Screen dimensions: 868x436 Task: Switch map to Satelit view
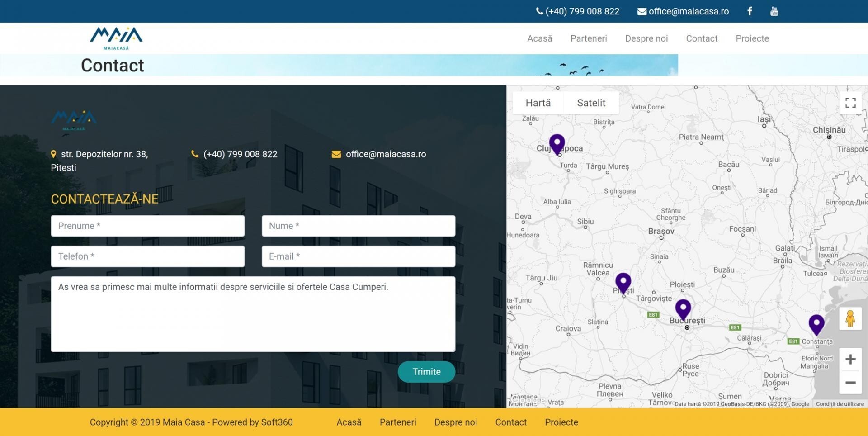pyautogui.click(x=591, y=103)
